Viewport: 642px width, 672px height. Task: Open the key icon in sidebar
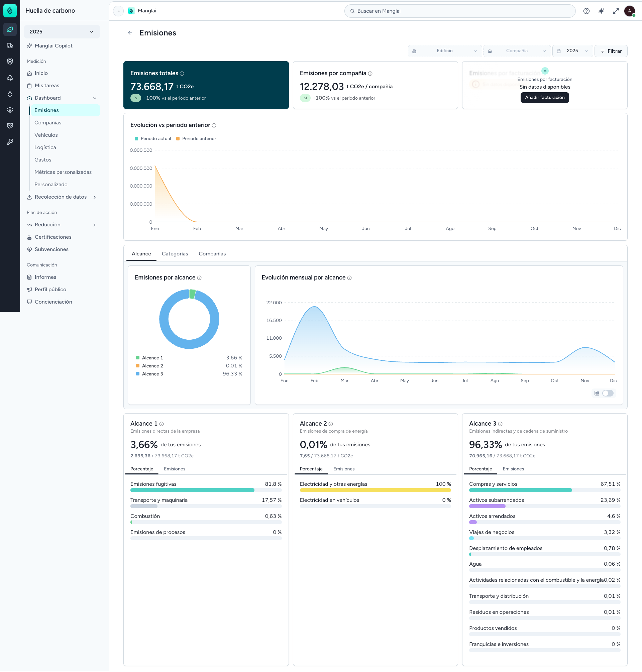pyautogui.click(x=10, y=142)
